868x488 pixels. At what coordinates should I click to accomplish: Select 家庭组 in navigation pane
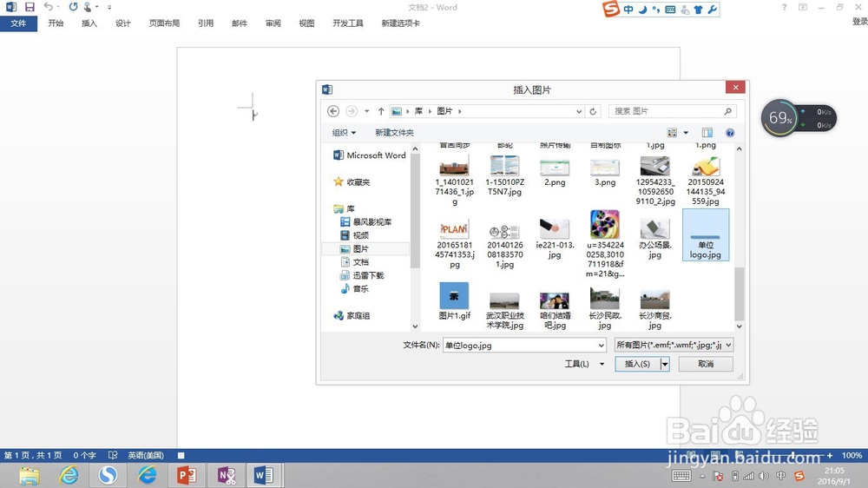click(352, 316)
